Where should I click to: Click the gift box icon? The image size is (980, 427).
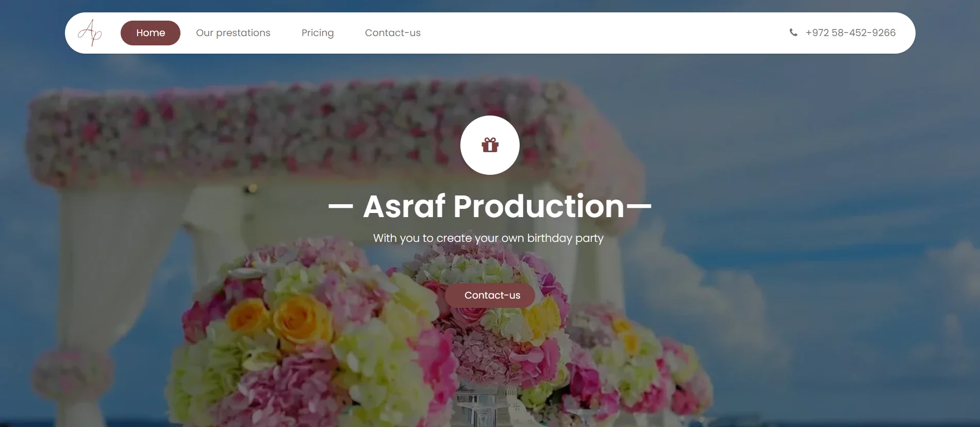click(490, 145)
